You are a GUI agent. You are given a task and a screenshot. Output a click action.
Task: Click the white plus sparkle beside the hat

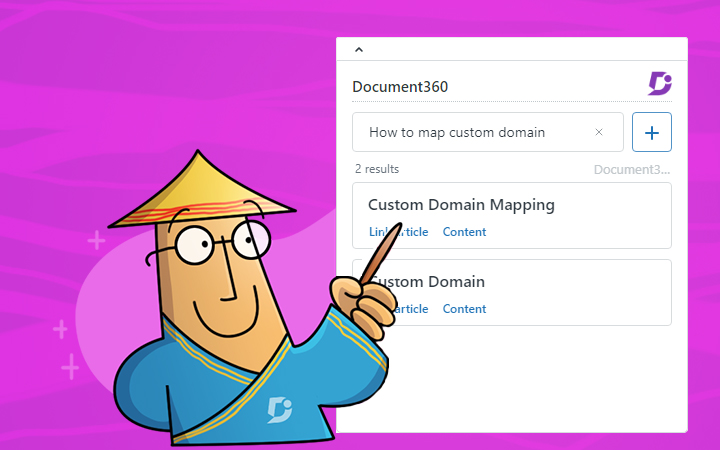(96, 240)
